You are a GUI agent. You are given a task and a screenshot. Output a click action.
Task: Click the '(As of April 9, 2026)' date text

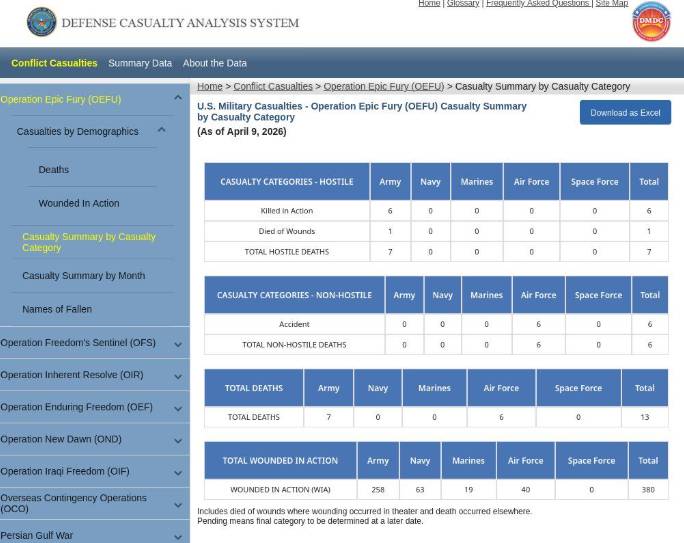pos(242,132)
